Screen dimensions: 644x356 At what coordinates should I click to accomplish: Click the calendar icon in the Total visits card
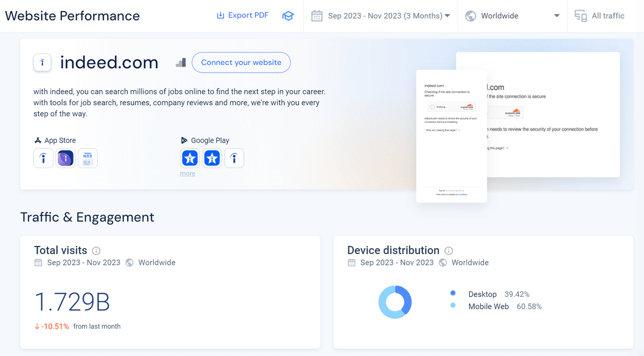(x=38, y=263)
